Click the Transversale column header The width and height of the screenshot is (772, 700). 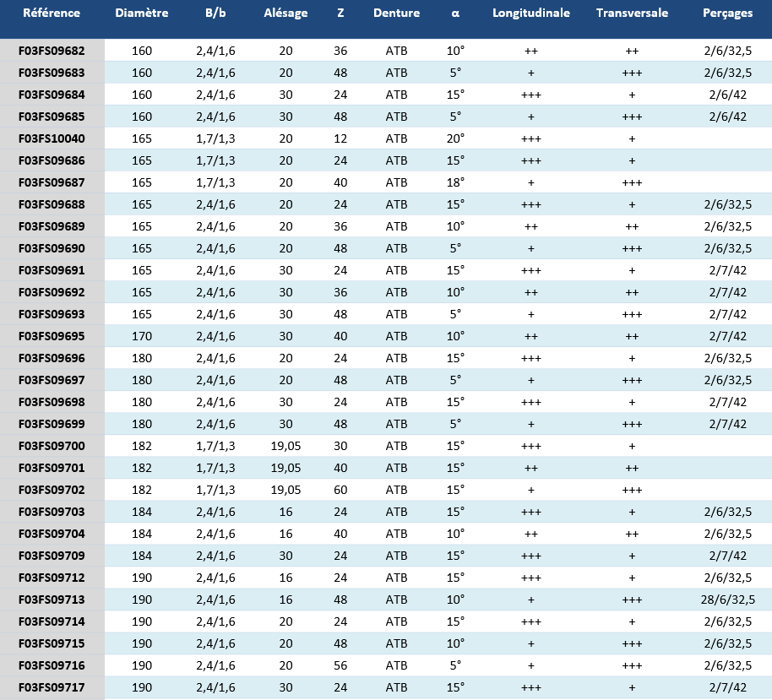[x=632, y=14]
